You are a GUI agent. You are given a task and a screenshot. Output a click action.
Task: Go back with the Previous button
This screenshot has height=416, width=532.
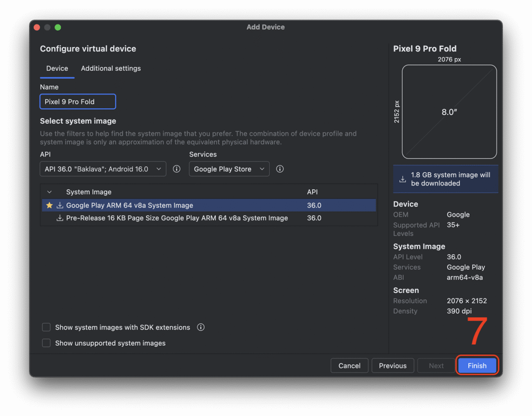(x=393, y=366)
